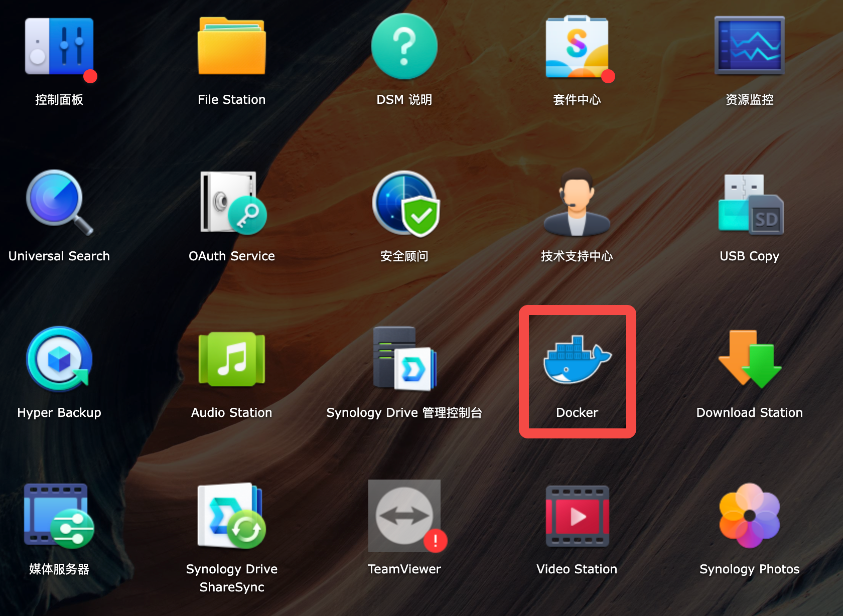Click the "媒体服务器" label text
Viewport: 843px width, 616px height.
(x=59, y=569)
